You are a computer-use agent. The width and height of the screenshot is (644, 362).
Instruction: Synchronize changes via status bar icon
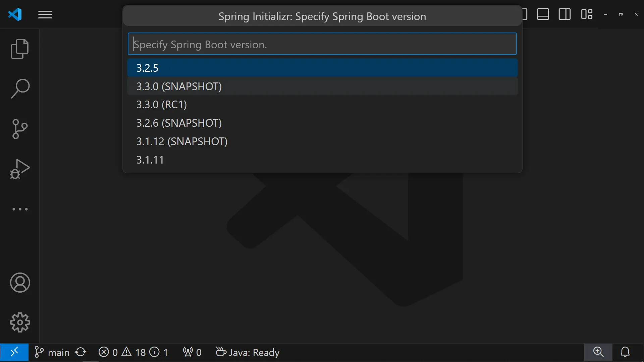(80, 352)
